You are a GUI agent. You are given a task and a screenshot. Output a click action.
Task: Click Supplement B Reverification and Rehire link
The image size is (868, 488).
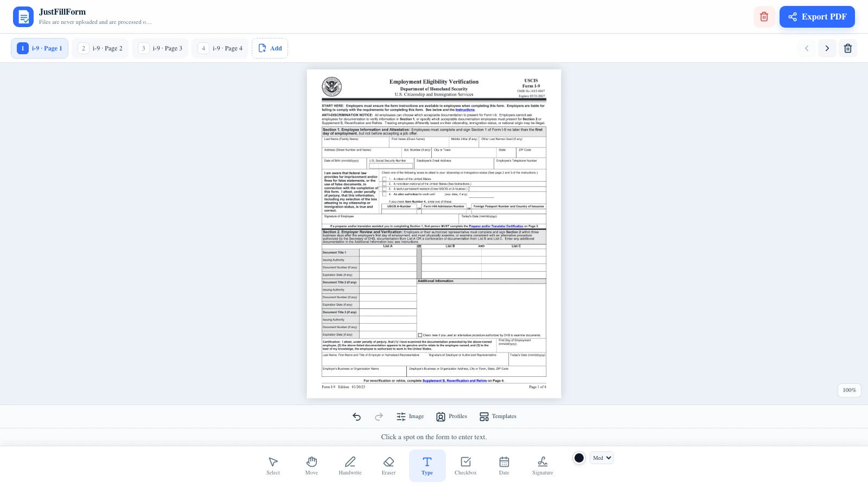[455, 381]
